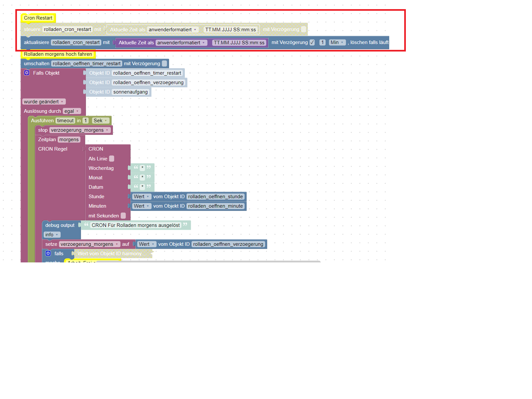Open the 'info' debug level dropdown
Image resolution: width=532 pixels, height=399 pixels.
point(52,235)
